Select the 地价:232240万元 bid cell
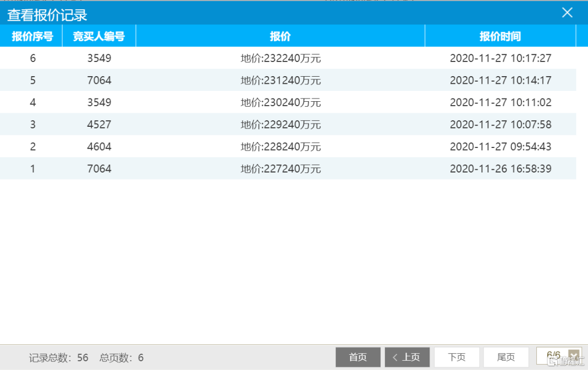 coord(280,58)
